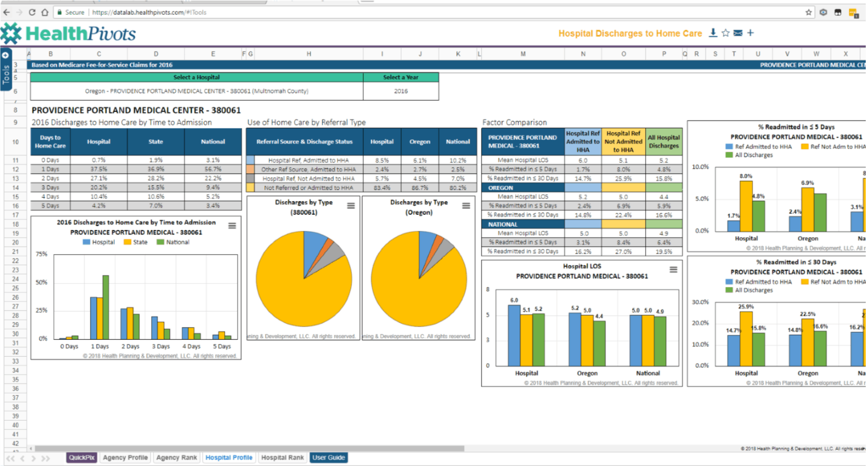The image size is (868, 466).
Task: Select the Hospital Ref Admitted to HHA header
Action: click(583, 142)
